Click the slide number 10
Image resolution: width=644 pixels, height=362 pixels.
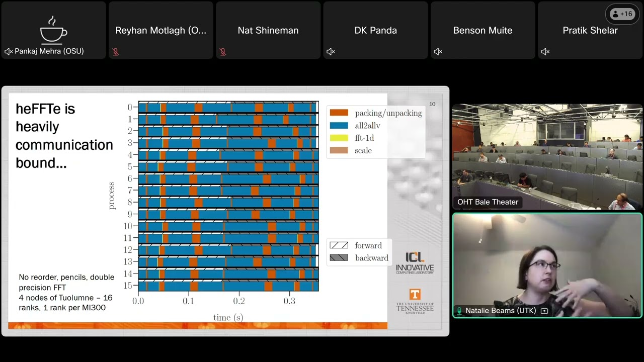432,104
